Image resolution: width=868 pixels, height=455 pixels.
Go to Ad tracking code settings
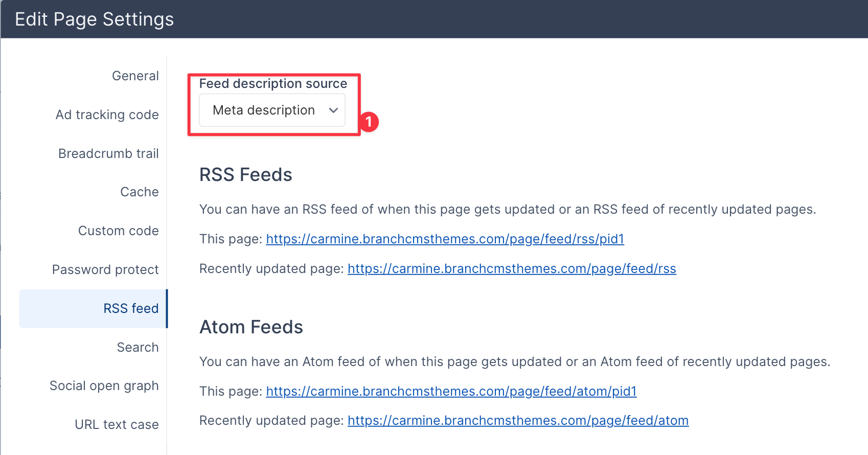click(x=107, y=115)
